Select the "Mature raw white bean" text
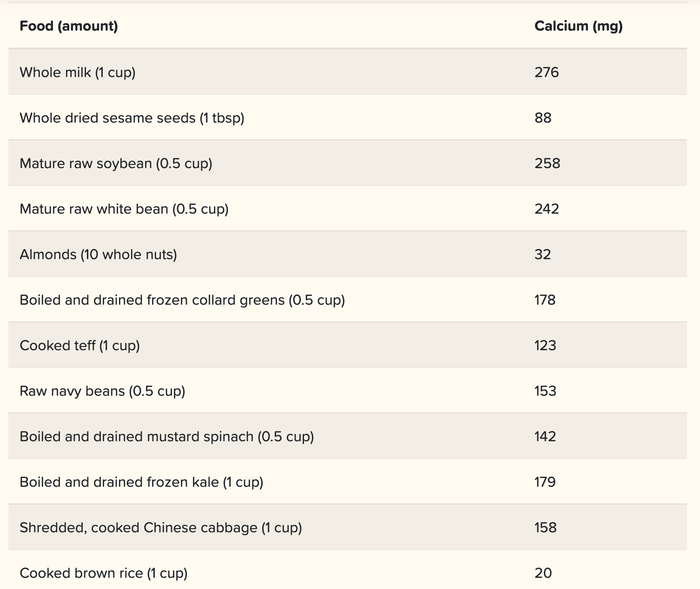 (124, 209)
